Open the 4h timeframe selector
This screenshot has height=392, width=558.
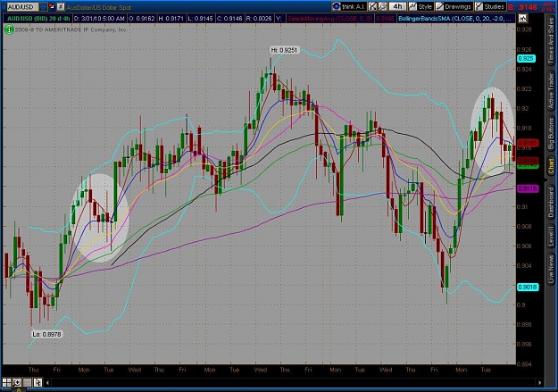click(398, 6)
